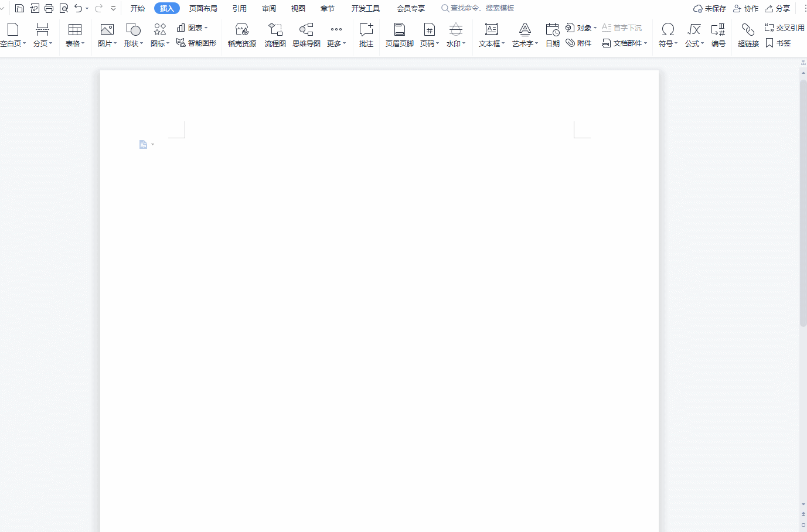Viewport: 807px width, 532px height.
Task: Open the Chapter (章节) tab
Action: (328, 8)
